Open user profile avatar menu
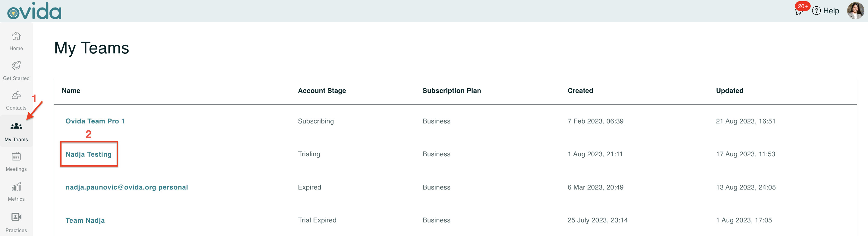This screenshot has height=236, width=868. click(855, 11)
